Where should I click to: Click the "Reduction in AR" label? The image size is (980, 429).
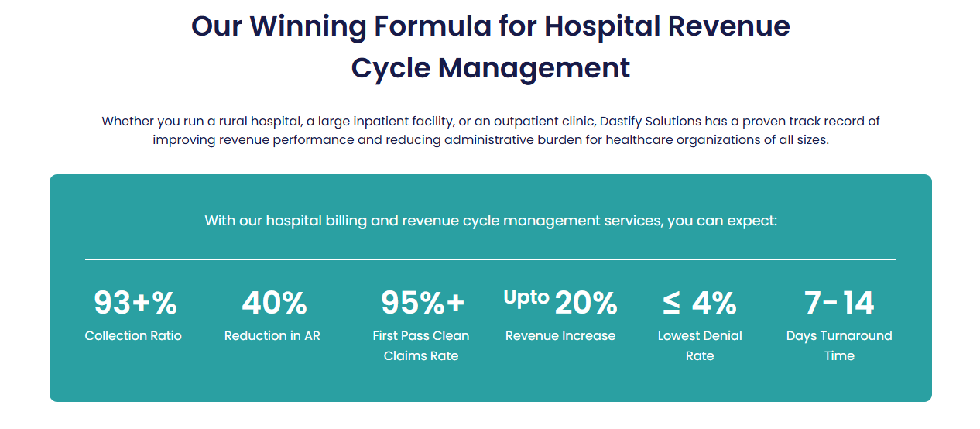click(x=272, y=336)
